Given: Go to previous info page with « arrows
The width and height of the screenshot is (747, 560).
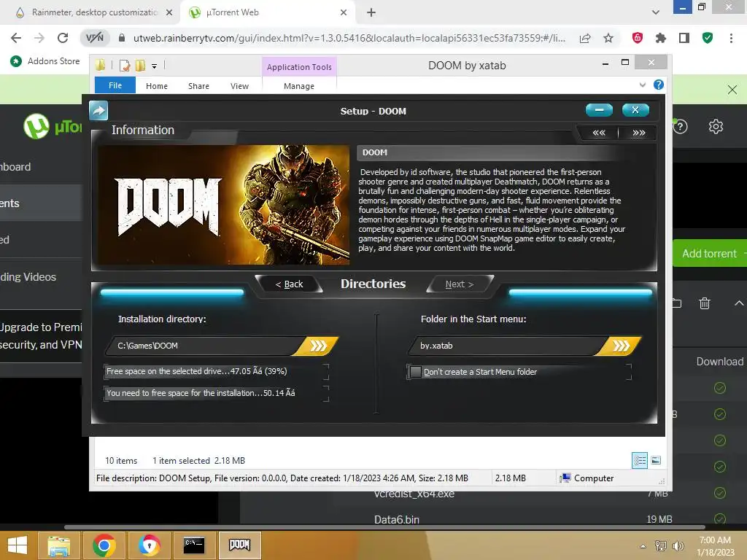Looking at the screenshot, I should pyautogui.click(x=599, y=133).
